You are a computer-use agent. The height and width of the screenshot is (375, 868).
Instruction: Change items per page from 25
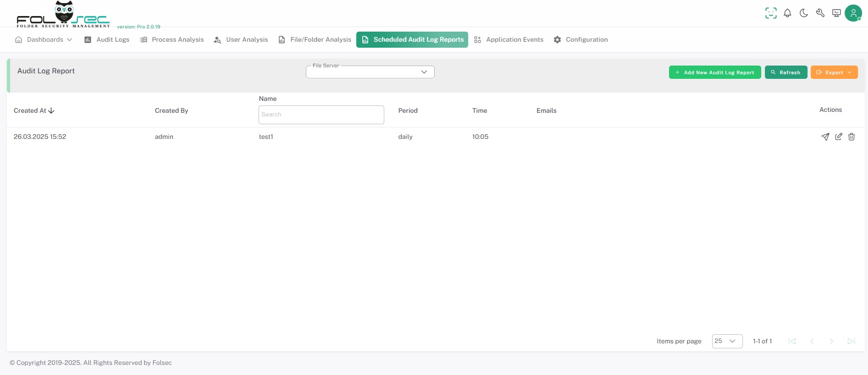coord(727,341)
